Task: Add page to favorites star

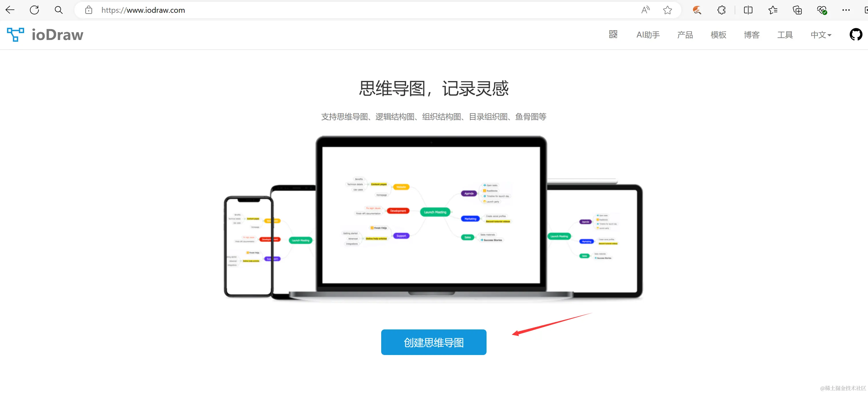Action: tap(667, 10)
